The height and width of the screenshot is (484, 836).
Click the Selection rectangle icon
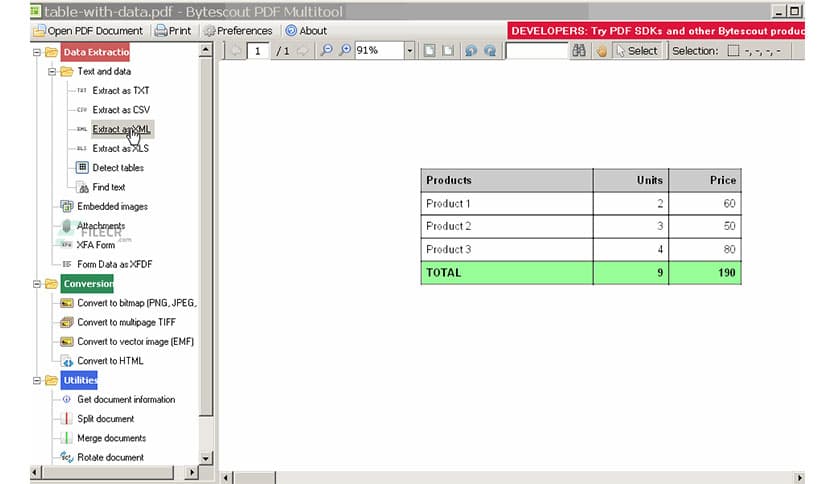(x=734, y=51)
